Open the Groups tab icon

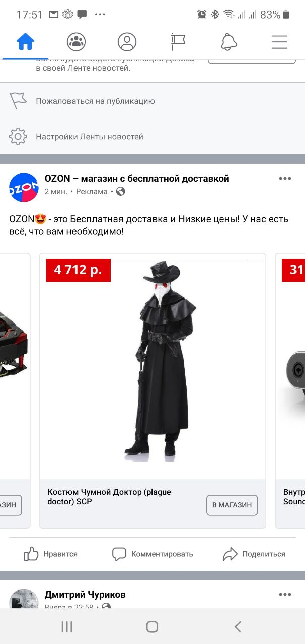pyautogui.click(x=76, y=42)
